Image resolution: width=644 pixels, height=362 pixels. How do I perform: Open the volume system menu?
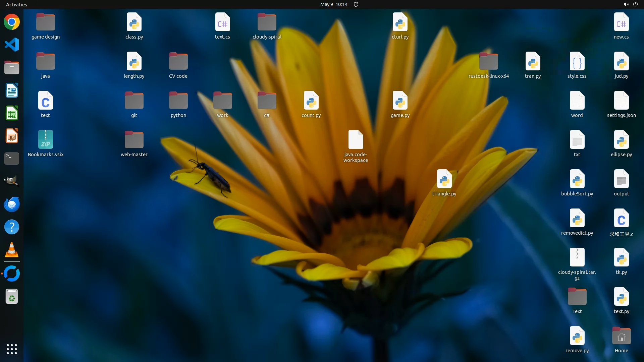(x=626, y=4)
